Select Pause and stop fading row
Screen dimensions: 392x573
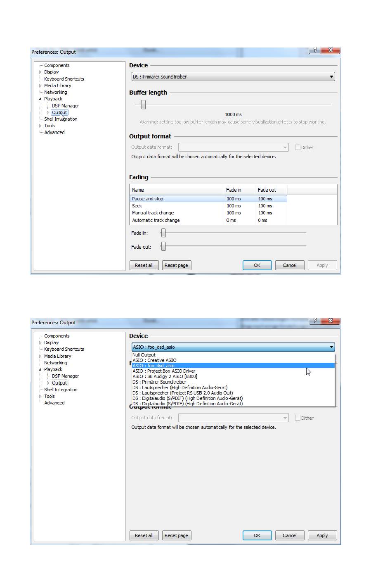[x=208, y=199]
